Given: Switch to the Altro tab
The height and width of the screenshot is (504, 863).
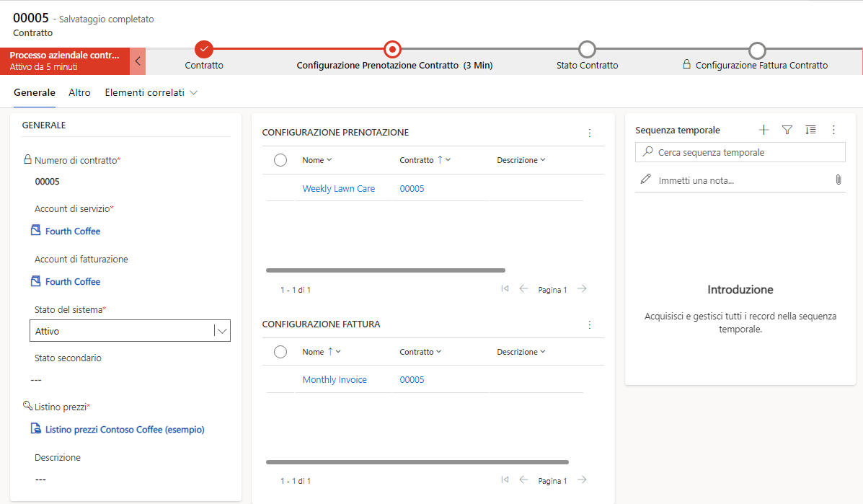Looking at the screenshot, I should click(x=79, y=92).
